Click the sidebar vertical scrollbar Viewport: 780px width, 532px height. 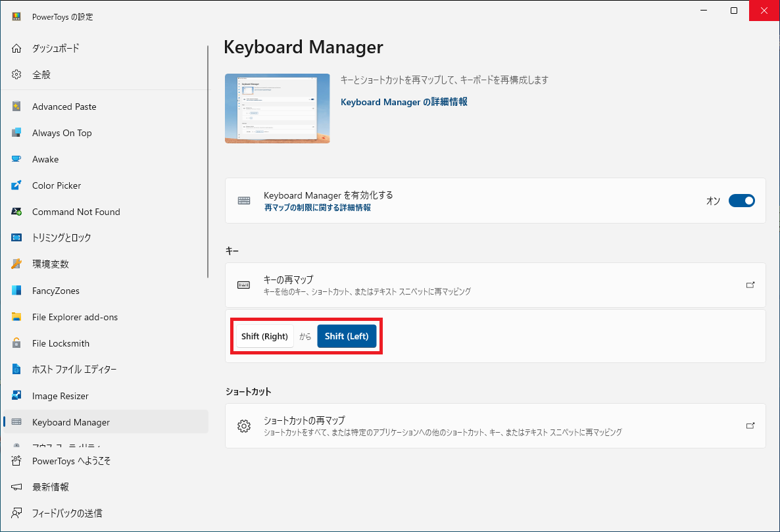[208, 162]
